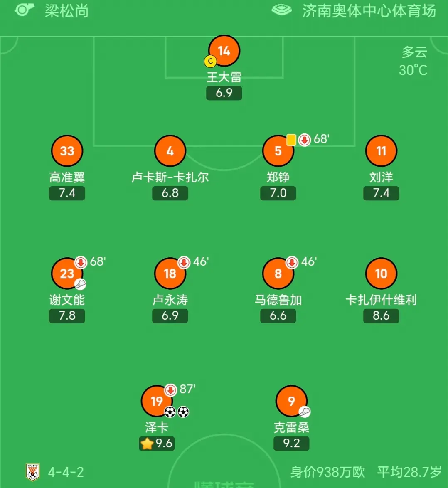The width and height of the screenshot is (448, 488).
Task: Tap the captain badge on 王大雷
Action: pos(210,61)
